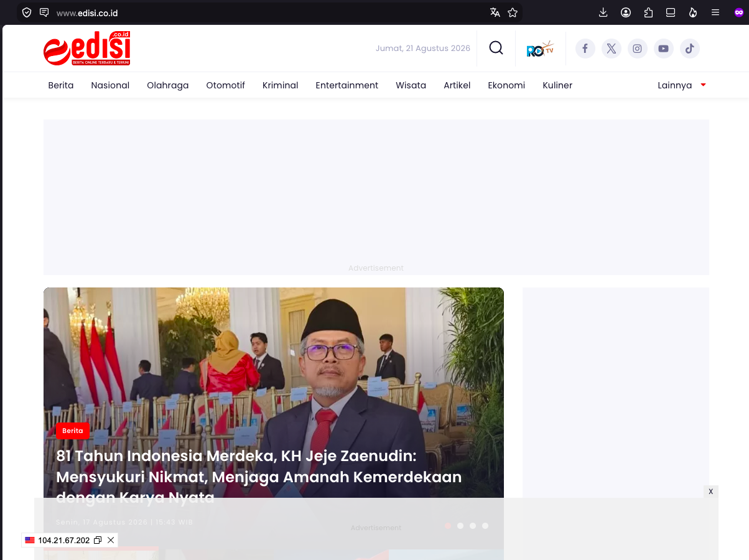This screenshot has width=749, height=560.
Task: Select the second carousel slide dot
Action: 460,526
